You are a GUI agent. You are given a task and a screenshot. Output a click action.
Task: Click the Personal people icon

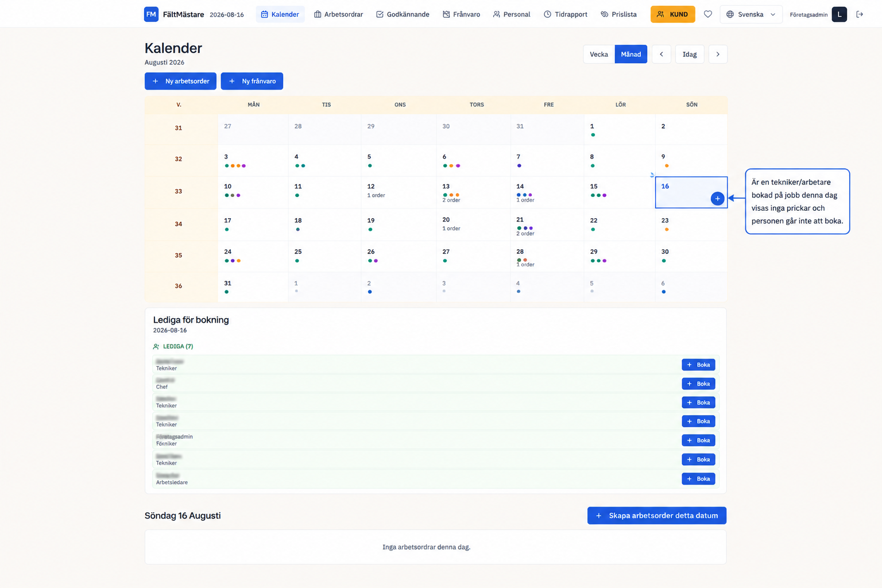pyautogui.click(x=497, y=14)
